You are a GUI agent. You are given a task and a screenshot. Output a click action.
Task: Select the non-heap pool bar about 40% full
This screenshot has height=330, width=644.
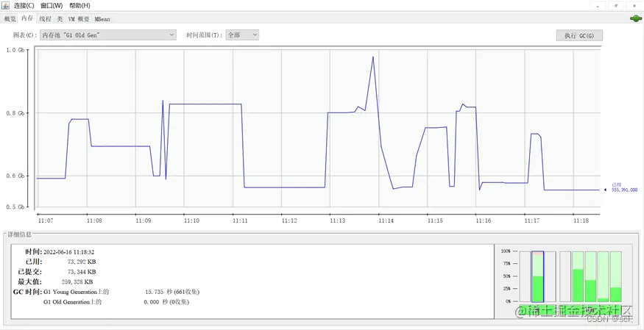point(590,276)
